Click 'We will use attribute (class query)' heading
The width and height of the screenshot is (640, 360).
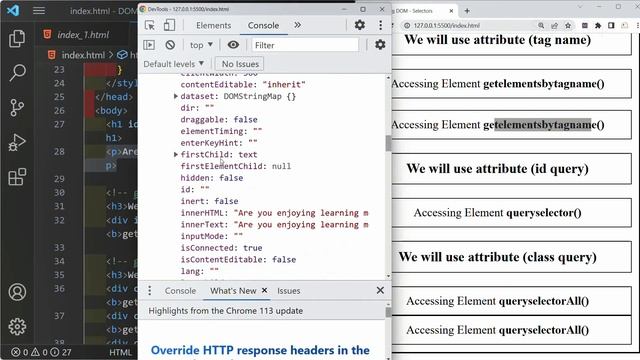pyautogui.click(x=497, y=257)
